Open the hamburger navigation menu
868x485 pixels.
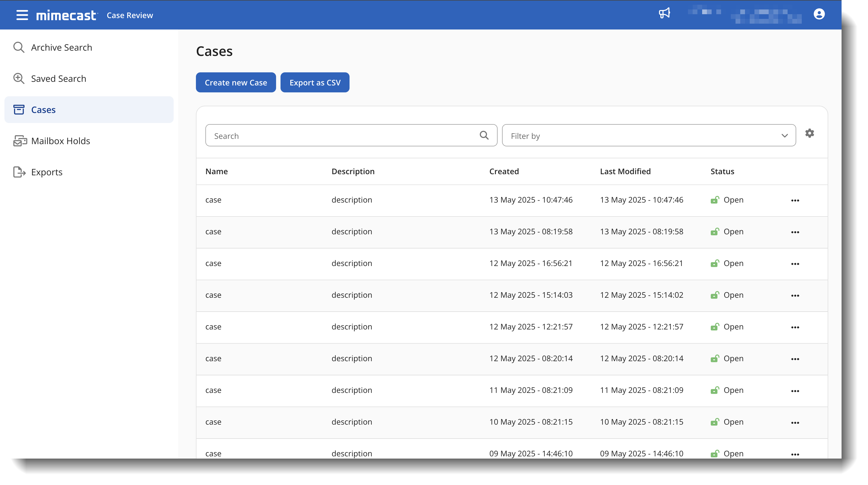pos(22,15)
